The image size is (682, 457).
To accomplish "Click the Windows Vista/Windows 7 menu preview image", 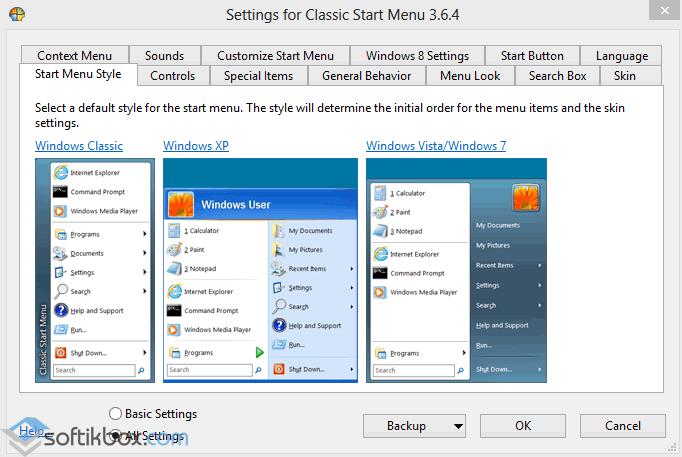I will [x=456, y=270].
